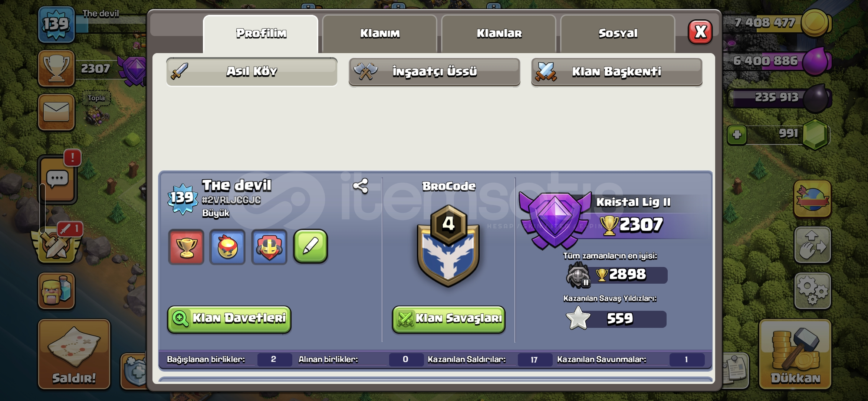Add gems with the green plus icon
Screen dimensions: 868x401
[737, 135]
